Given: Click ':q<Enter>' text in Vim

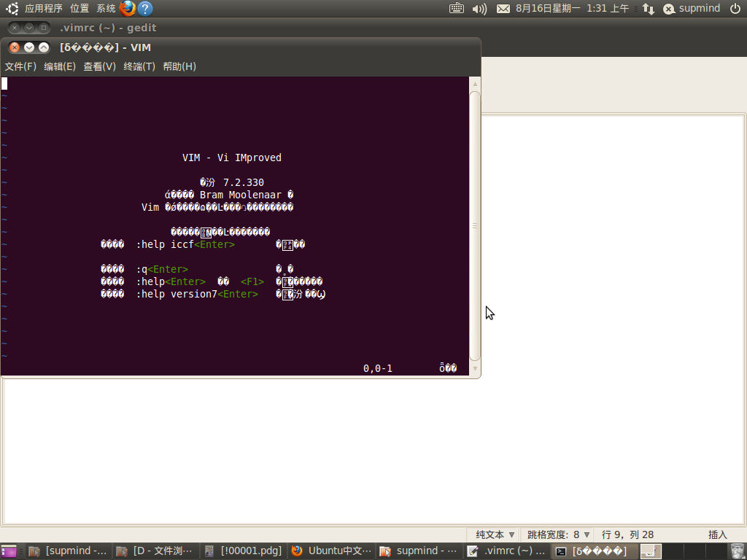Looking at the screenshot, I should 163,269.
